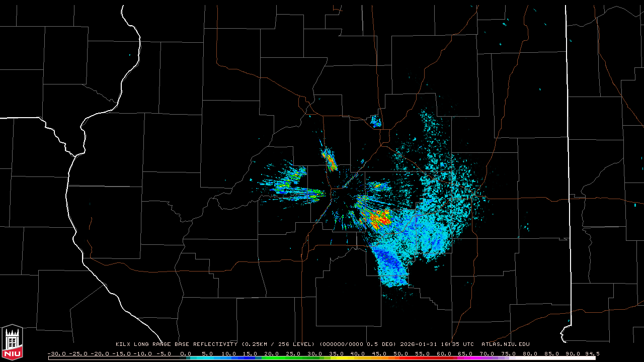Click the cyan 5.0 dBZ color on scale
This screenshot has width=644, height=362.
coord(207,358)
